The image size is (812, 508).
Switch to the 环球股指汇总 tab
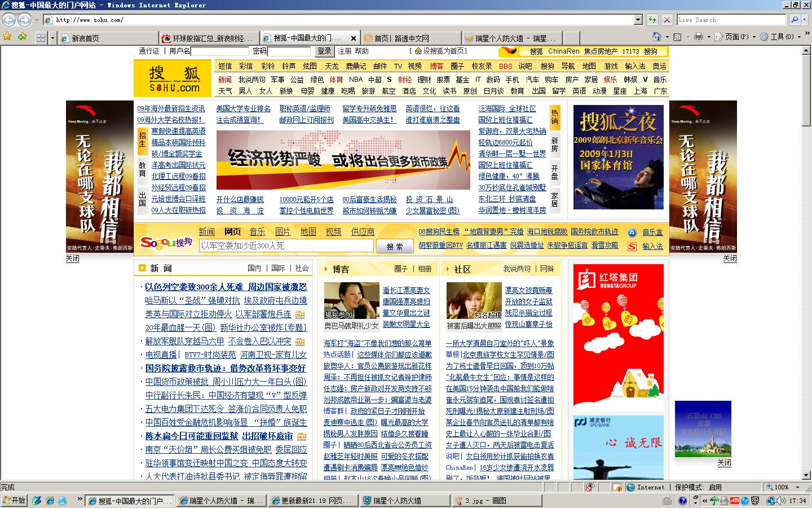tap(210, 38)
